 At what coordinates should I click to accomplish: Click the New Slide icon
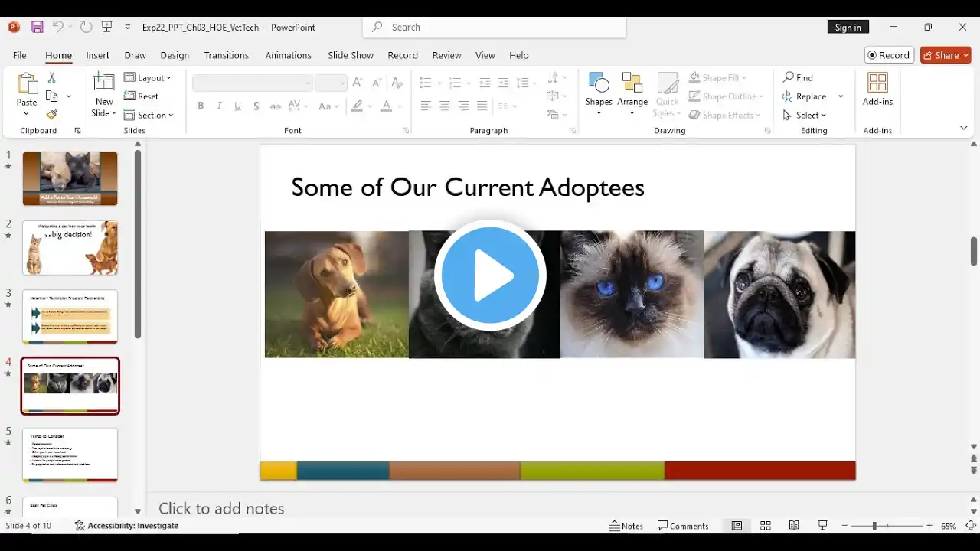[x=103, y=83]
